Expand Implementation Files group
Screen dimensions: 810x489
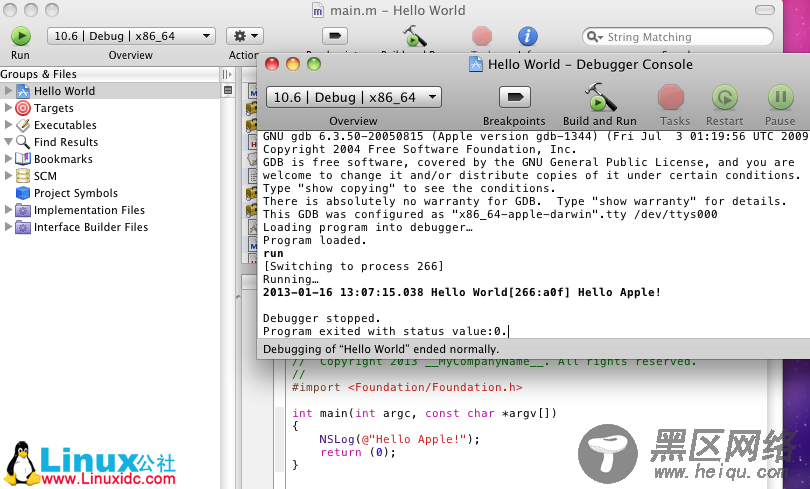point(8,210)
